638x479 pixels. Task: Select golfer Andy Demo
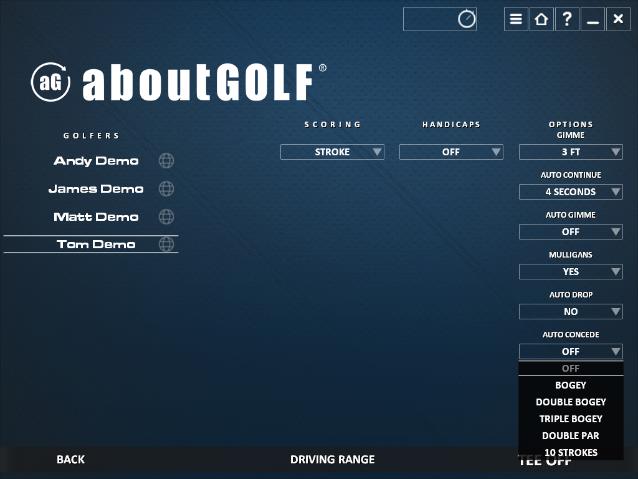click(x=96, y=161)
